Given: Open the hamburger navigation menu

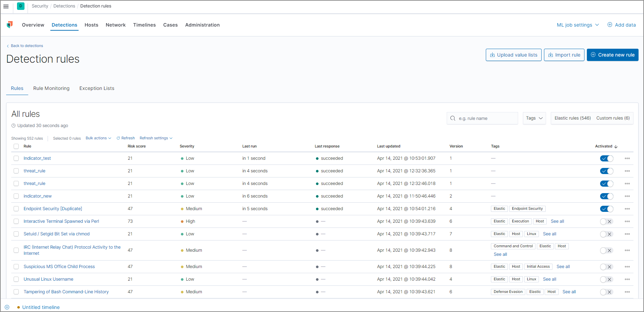Looking at the screenshot, I should tap(6, 6).
